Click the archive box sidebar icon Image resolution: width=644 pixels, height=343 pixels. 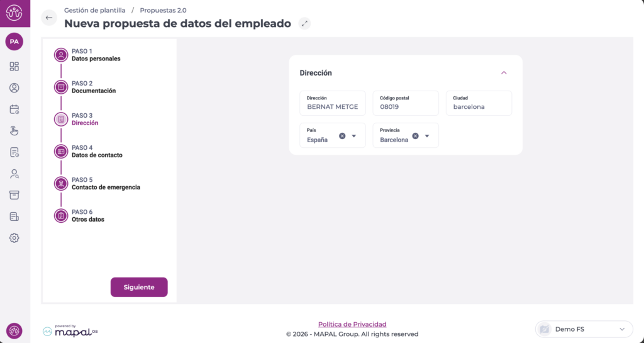14,195
